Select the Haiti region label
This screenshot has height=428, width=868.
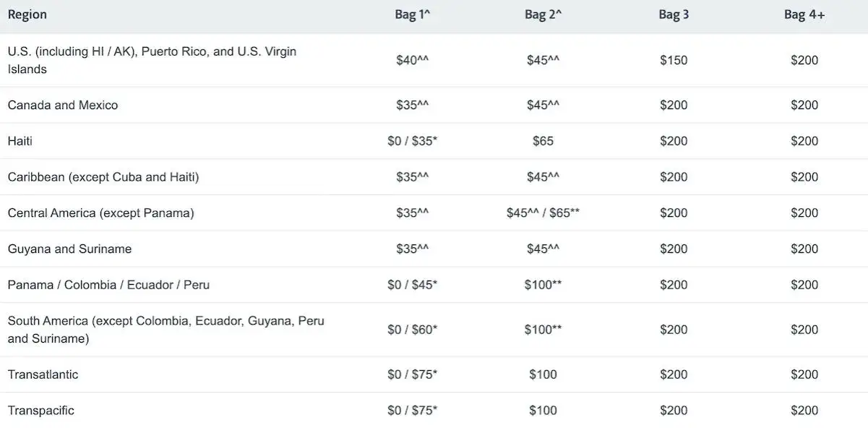coord(20,141)
